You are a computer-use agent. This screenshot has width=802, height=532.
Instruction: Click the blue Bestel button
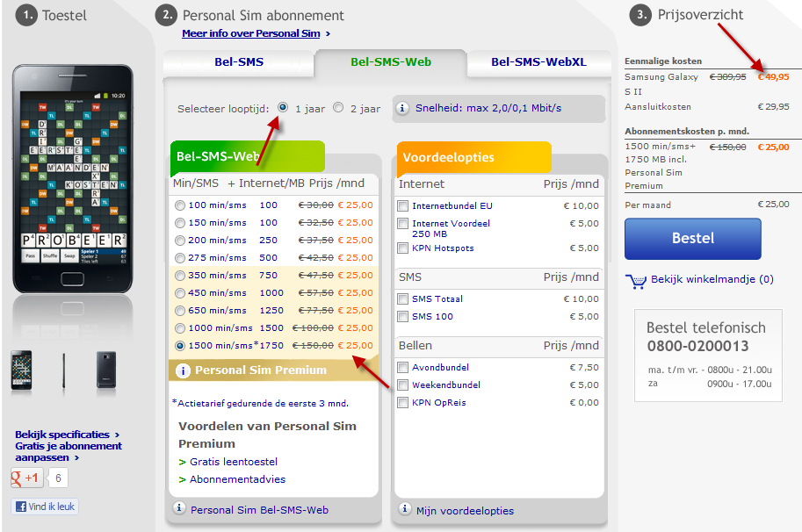(x=692, y=239)
